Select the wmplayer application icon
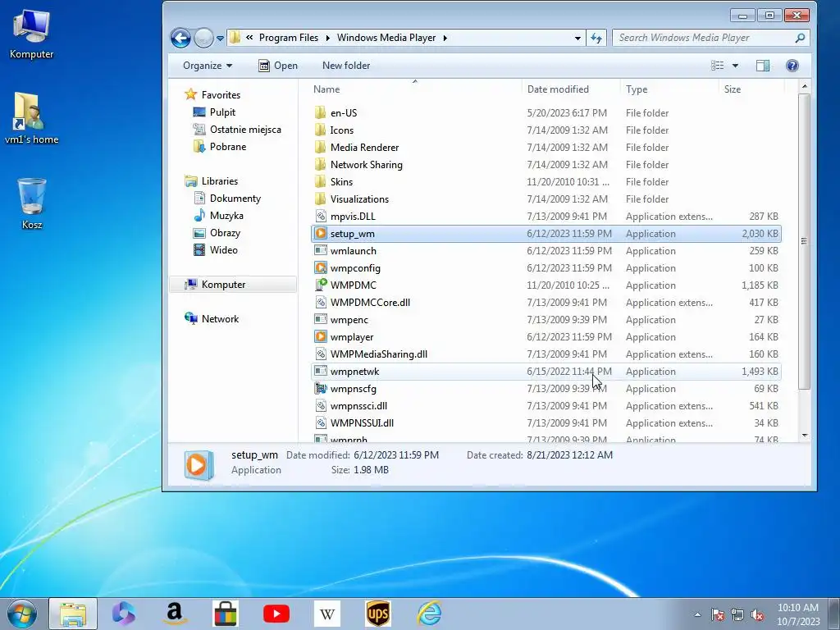 click(x=321, y=336)
